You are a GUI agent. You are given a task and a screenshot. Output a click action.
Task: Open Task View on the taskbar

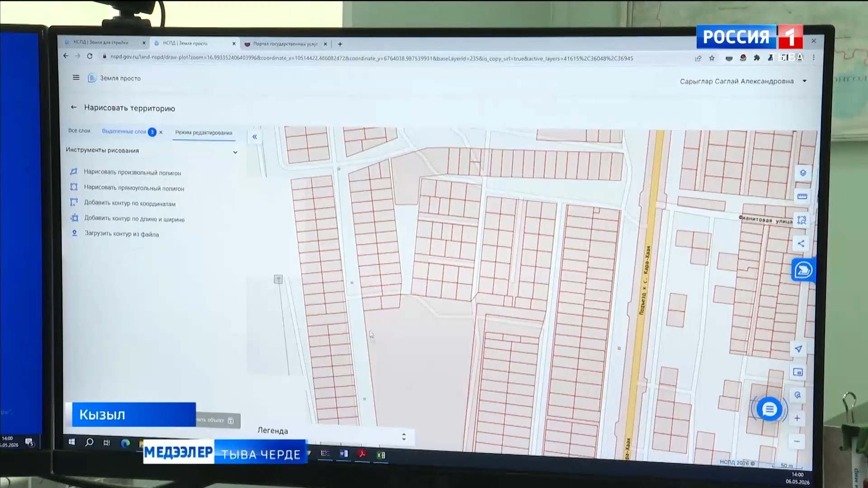pyautogui.click(x=107, y=443)
